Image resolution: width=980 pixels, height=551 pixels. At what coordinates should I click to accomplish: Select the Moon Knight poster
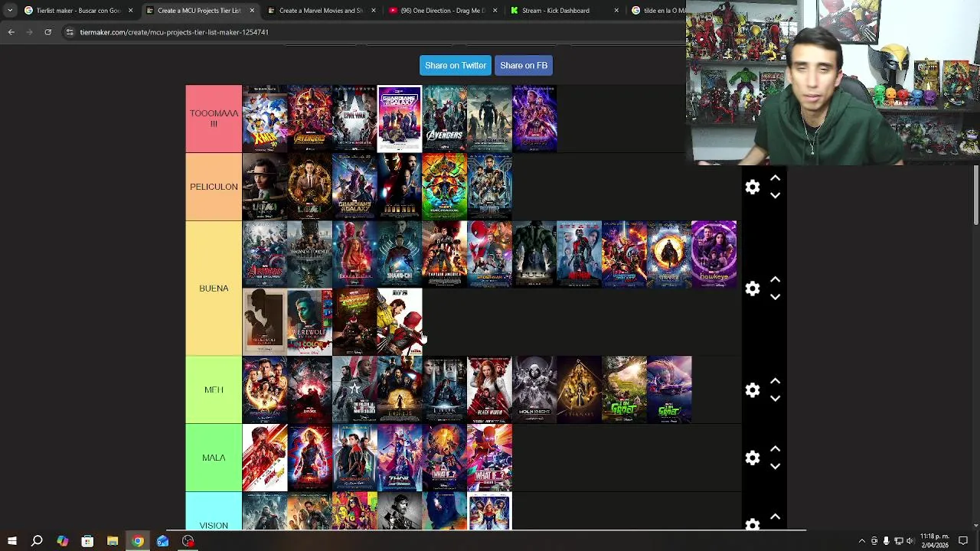(534, 390)
